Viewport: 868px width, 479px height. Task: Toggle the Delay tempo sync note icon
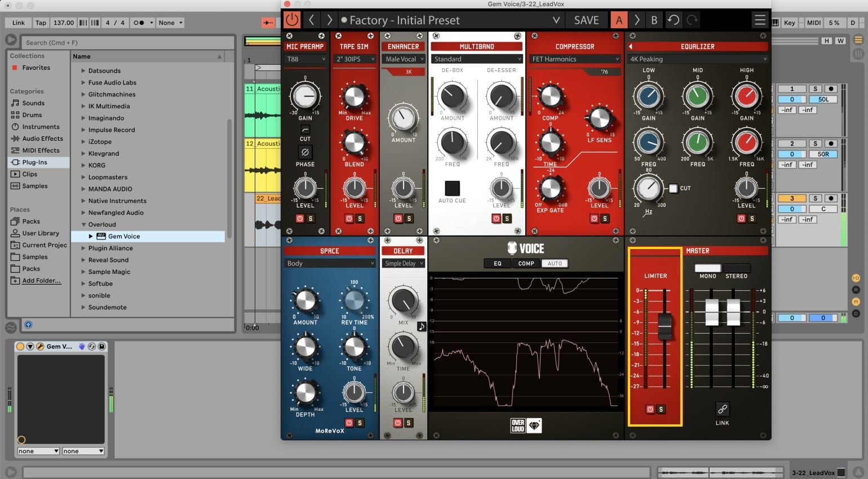(x=421, y=327)
